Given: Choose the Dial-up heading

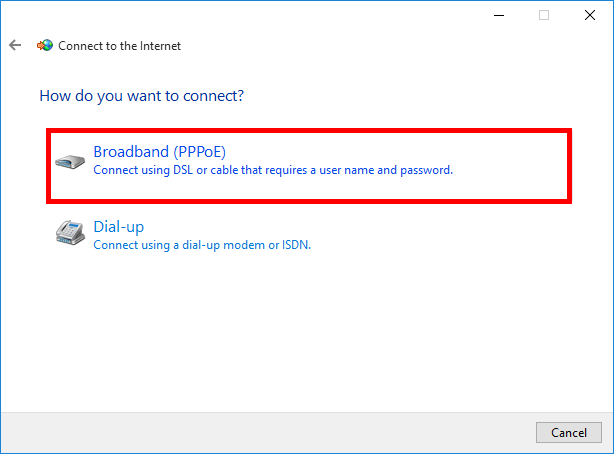Looking at the screenshot, I should coord(119,227).
